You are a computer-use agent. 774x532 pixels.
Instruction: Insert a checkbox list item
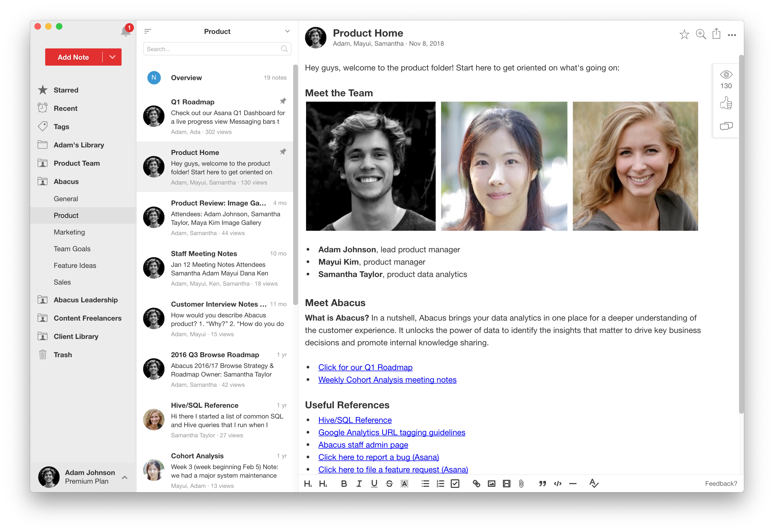[455, 484]
